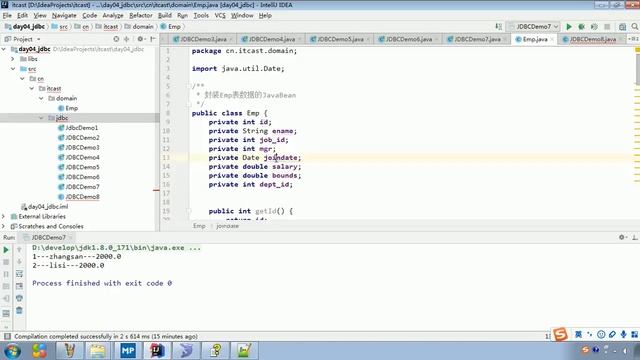Toggle soft-wrap in Run console
Screen dimensions: 640x360
tap(19, 274)
